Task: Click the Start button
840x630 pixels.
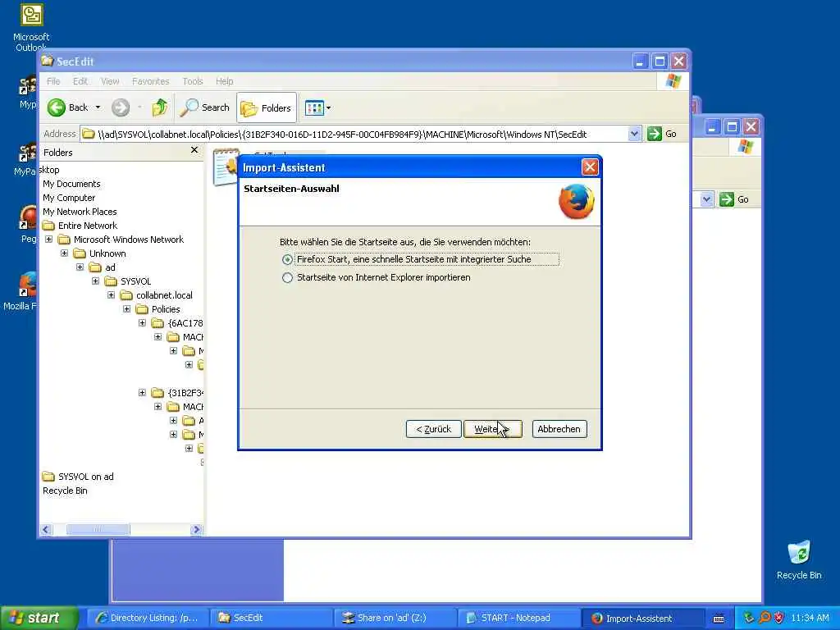Action: pos(39,619)
